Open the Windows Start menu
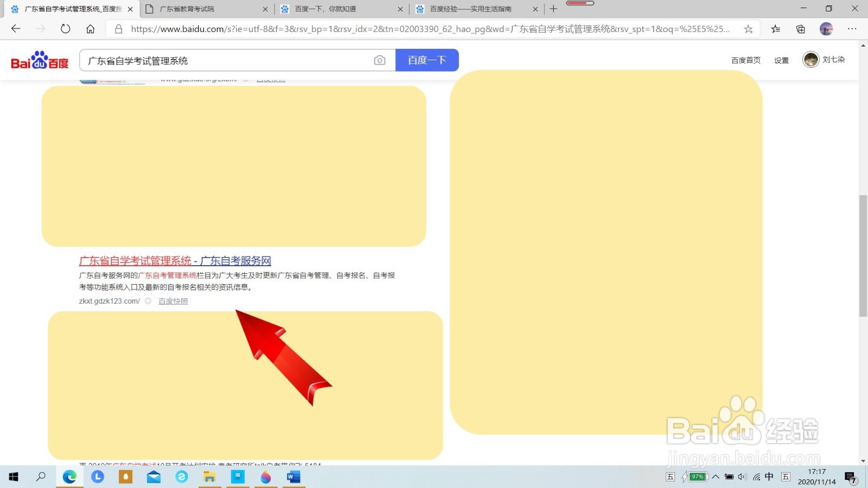 [14, 477]
